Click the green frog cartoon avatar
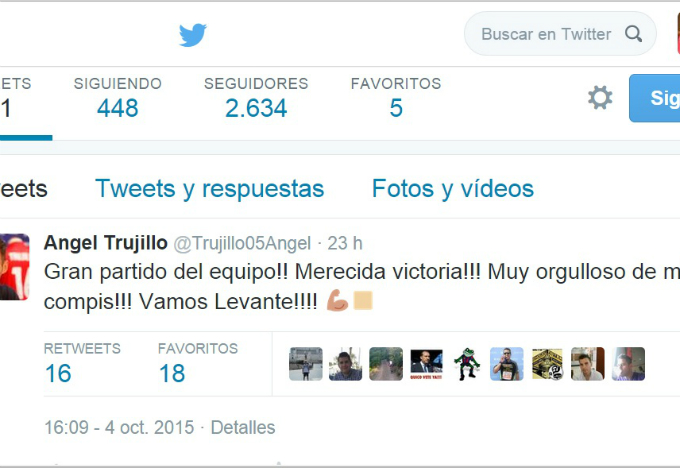Viewport: 680px width, 468px height. tap(467, 364)
